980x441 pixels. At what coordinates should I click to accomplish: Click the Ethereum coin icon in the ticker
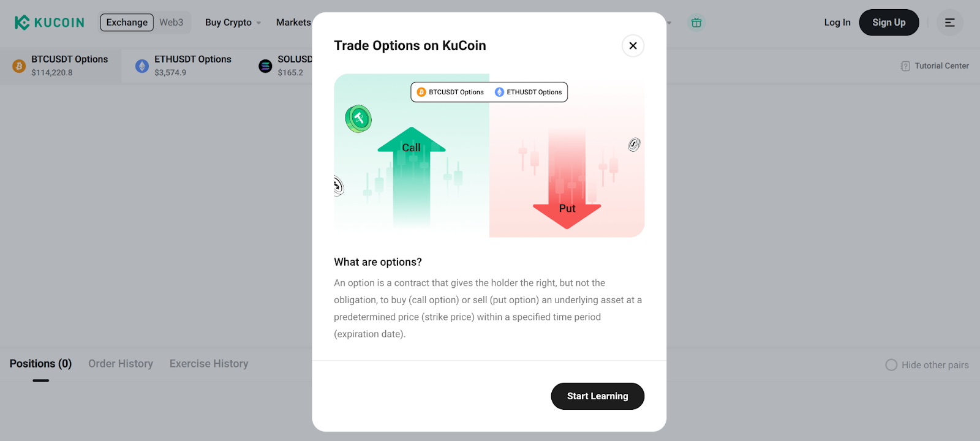coord(141,66)
